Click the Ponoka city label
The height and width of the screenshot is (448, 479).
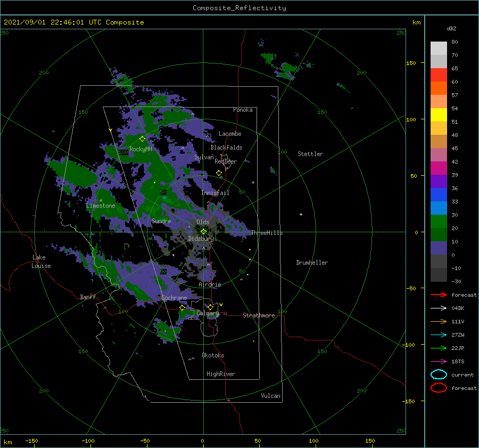243,110
